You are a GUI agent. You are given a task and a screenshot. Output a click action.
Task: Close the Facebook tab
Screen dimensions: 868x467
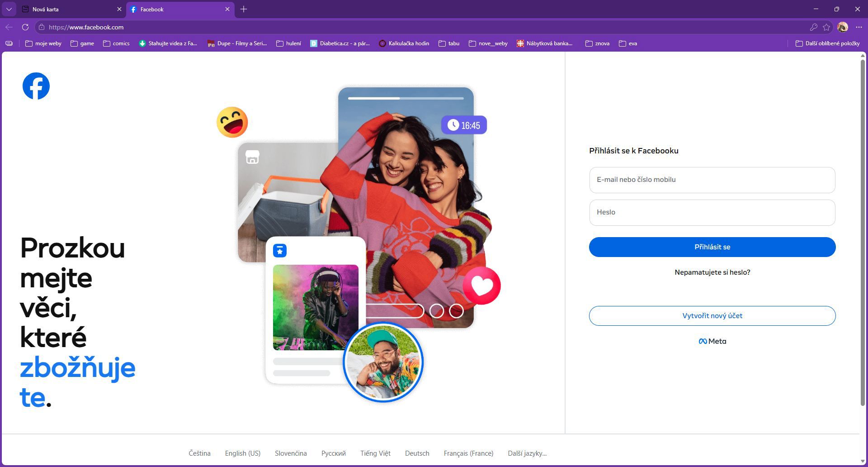[x=227, y=9]
